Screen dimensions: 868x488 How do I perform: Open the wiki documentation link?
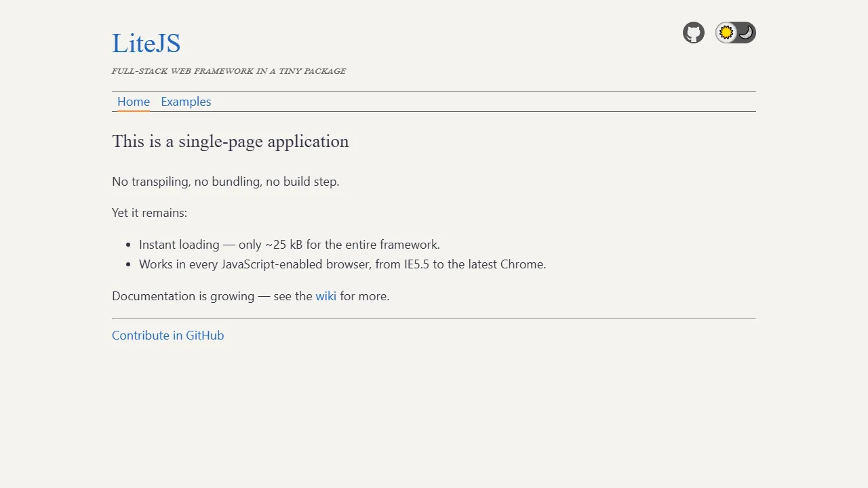pyautogui.click(x=325, y=296)
